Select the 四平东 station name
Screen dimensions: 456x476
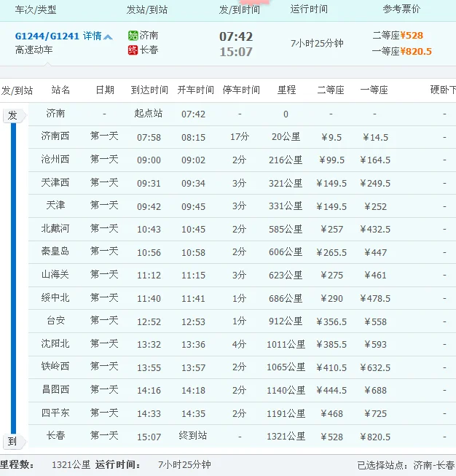(x=55, y=413)
